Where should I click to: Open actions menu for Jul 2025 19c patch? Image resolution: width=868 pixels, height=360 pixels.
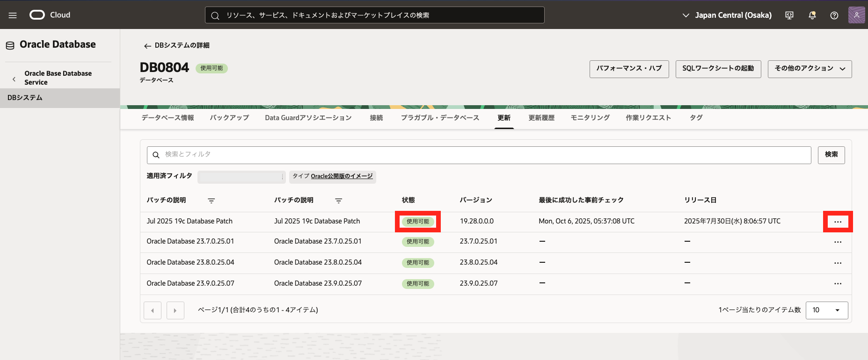838,222
